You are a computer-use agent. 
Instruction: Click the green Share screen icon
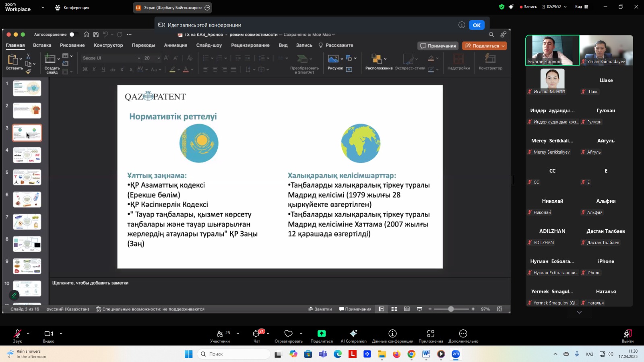(322, 334)
